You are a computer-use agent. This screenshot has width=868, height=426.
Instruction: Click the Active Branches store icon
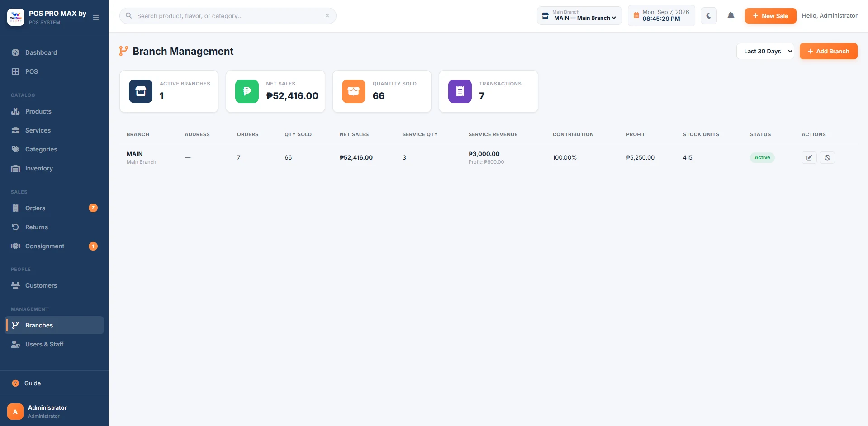click(141, 91)
